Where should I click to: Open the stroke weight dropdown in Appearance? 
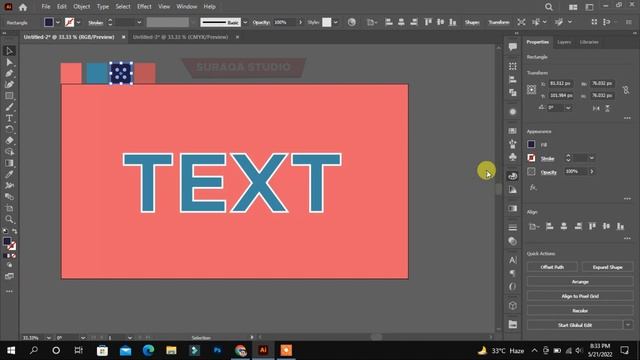tap(591, 158)
